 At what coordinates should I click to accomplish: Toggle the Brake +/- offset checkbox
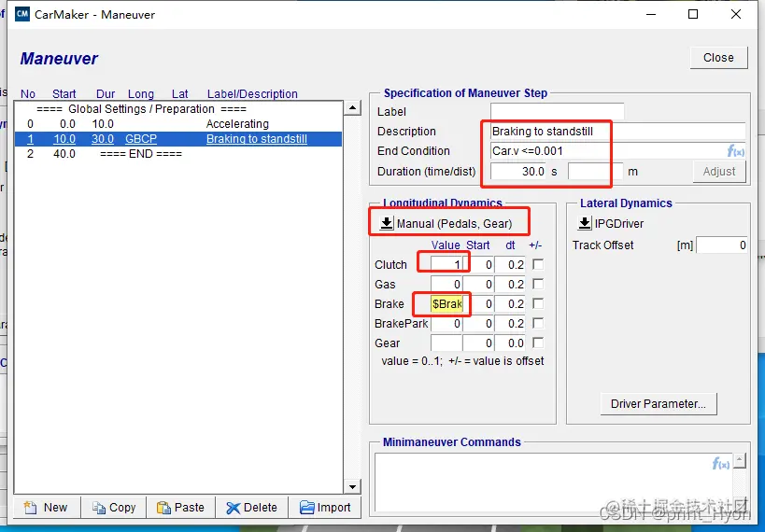[x=538, y=303]
